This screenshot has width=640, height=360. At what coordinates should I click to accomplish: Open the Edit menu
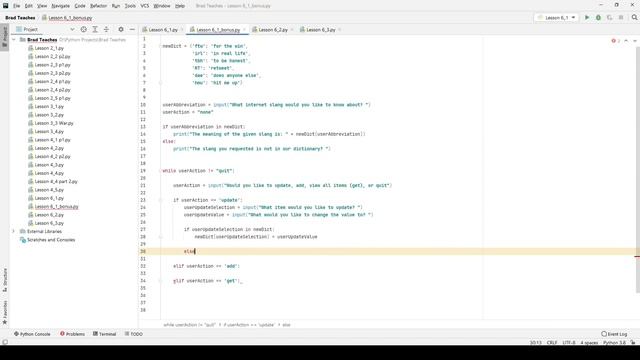pos(29,6)
